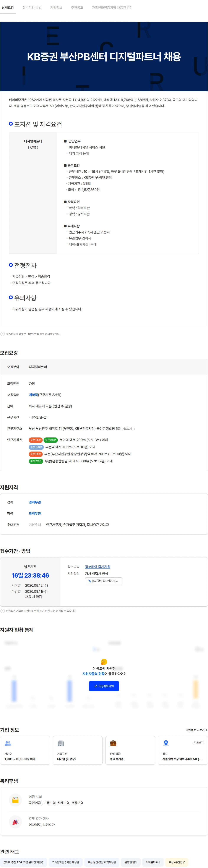Click the 위치 map pin icon
The width and height of the screenshot is (208, 868).
(x=166, y=743)
